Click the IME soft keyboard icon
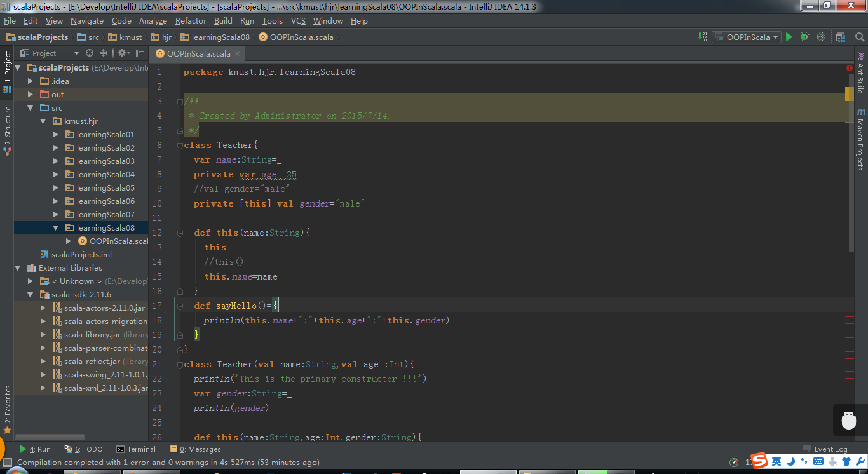868x474 pixels. point(817,461)
